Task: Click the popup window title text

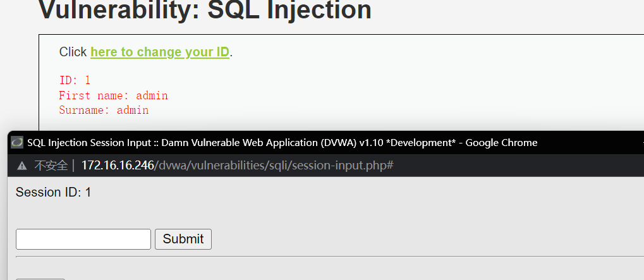Action: pos(282,142)
